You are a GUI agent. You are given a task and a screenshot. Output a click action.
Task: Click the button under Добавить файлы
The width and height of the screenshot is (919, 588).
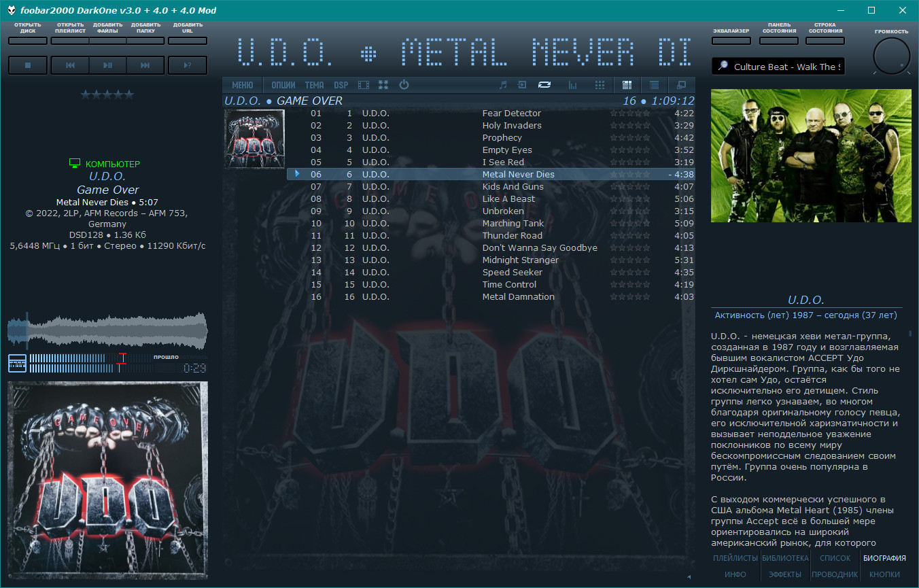tap(107, 41)
